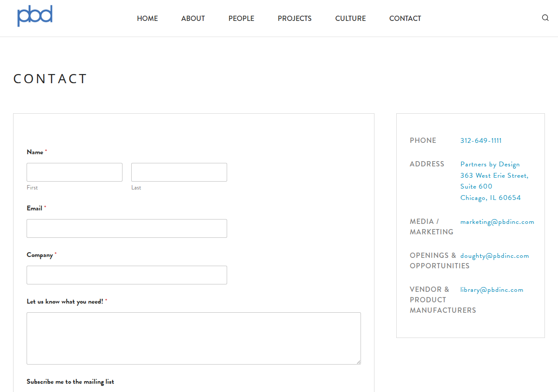
Task: Focus the First name input field
Action: (75, 172)
